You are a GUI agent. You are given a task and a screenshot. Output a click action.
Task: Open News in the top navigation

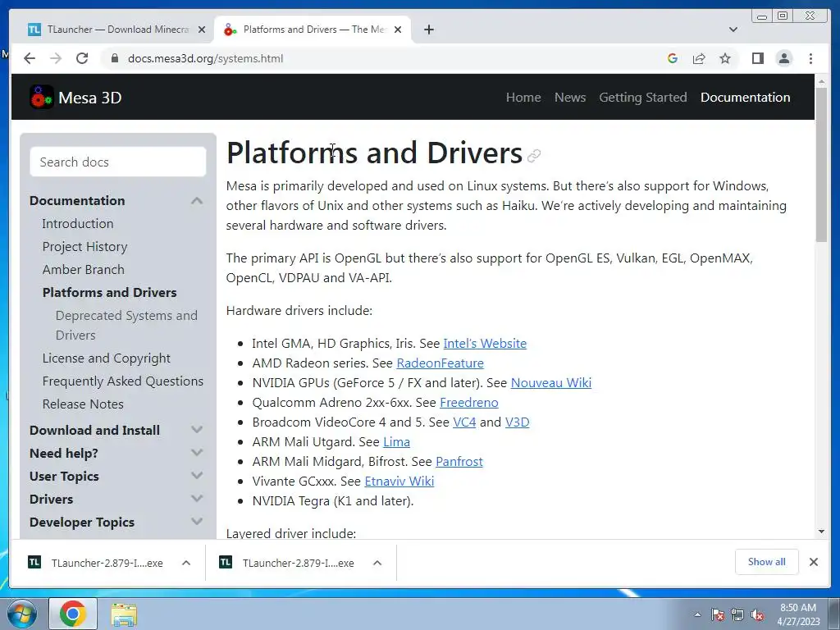point(570,98)
